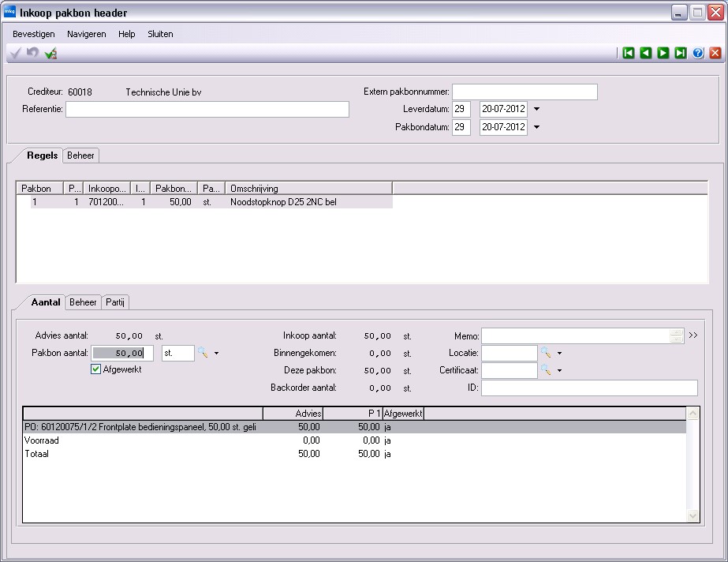Click the Pakbon... quantity column header
This screenshot has height=562, width=728.
(x=174, y=188)
